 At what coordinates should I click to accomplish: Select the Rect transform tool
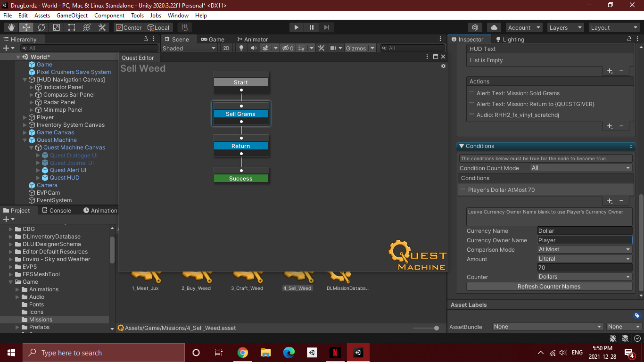tap(72, 27)
